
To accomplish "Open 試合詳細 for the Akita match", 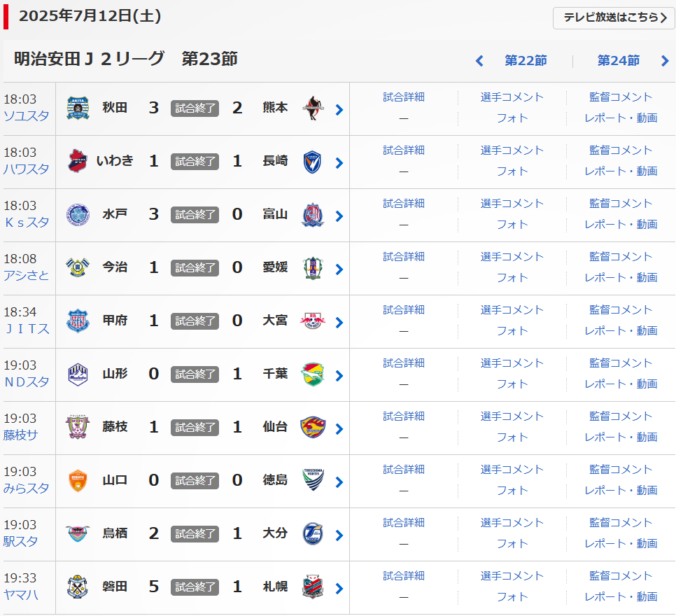I will coord(404,97).
